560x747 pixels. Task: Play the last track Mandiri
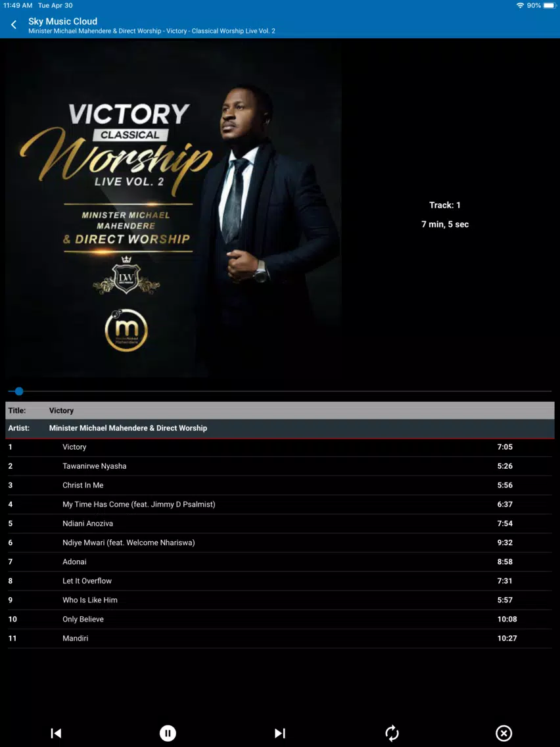click(280, 638)
